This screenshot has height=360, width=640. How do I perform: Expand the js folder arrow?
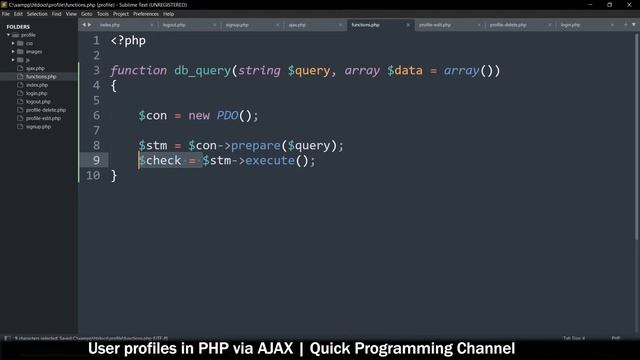(x=13, y=60)
